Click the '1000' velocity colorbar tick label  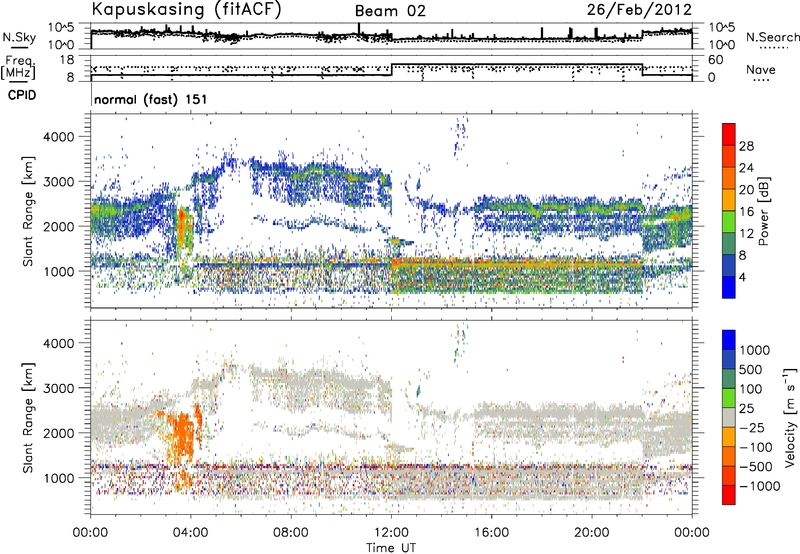point(755,350)
